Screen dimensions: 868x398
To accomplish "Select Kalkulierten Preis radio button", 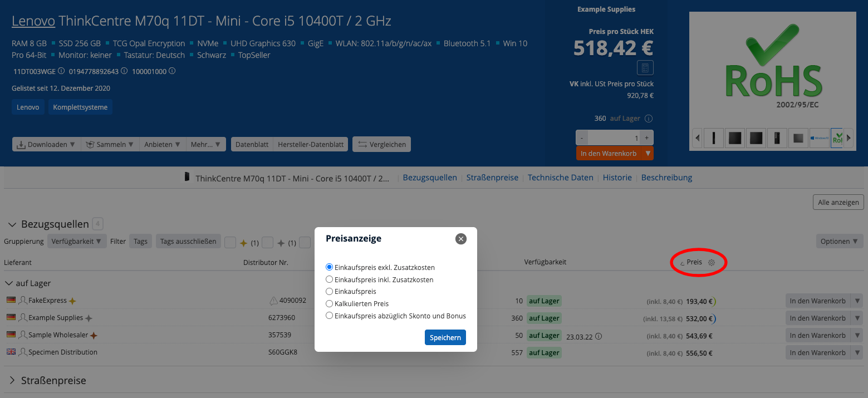I will (x=330, y=304).
